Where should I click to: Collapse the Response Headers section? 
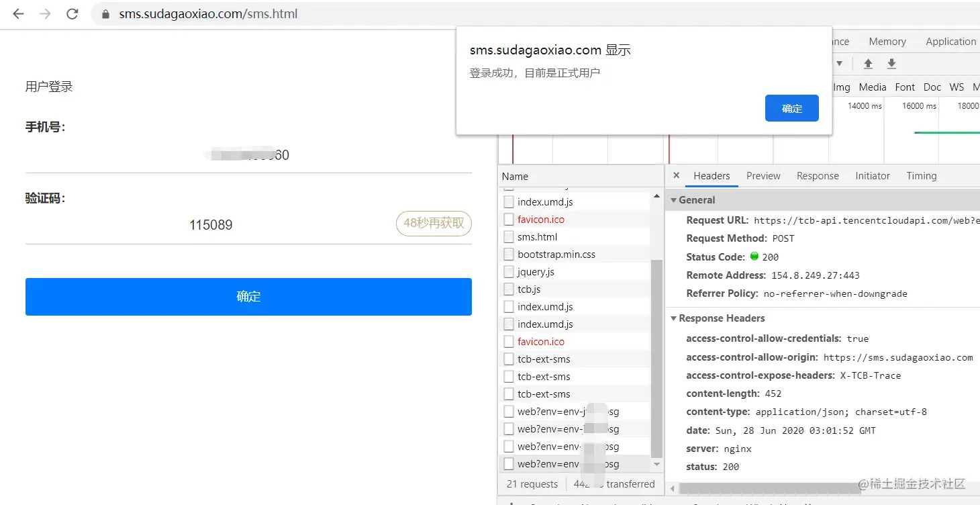coord(674,318)
